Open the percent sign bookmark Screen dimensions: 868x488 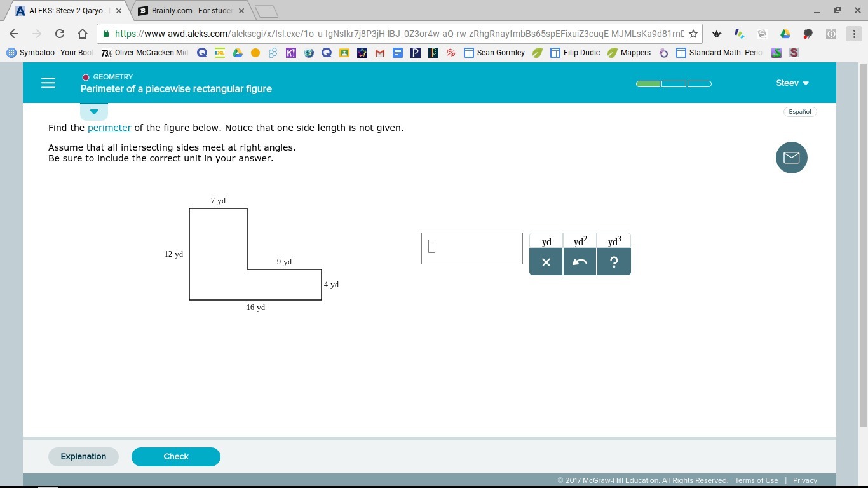pos(451,53)
